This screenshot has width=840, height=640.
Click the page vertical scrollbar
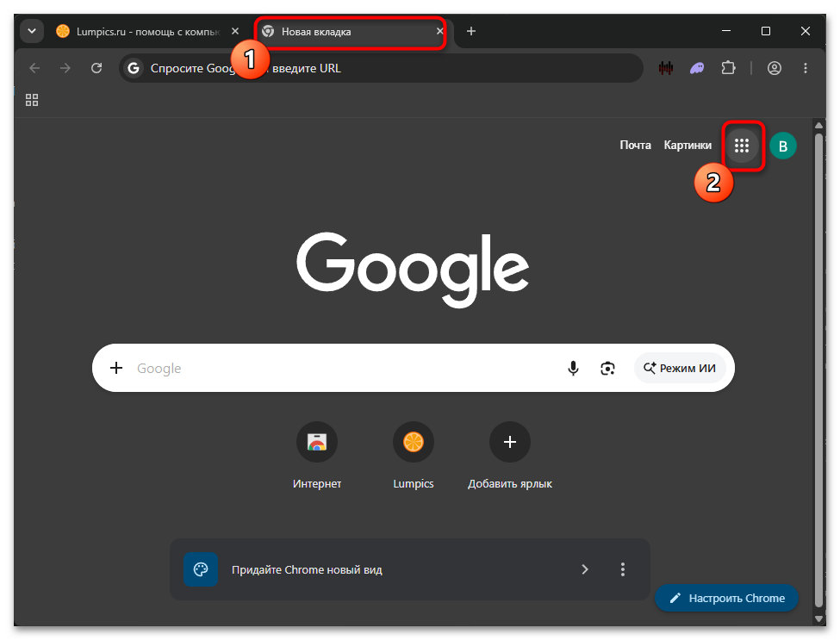(x=818, y=370)
